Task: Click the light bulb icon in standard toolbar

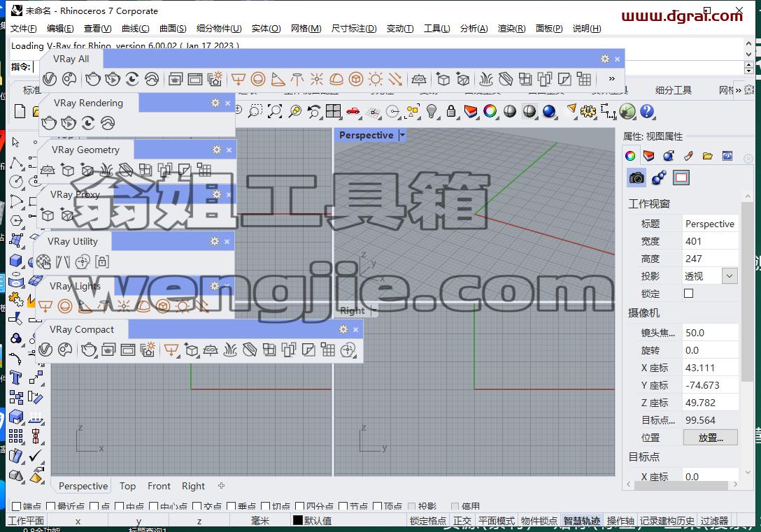Action: [432, 112]
